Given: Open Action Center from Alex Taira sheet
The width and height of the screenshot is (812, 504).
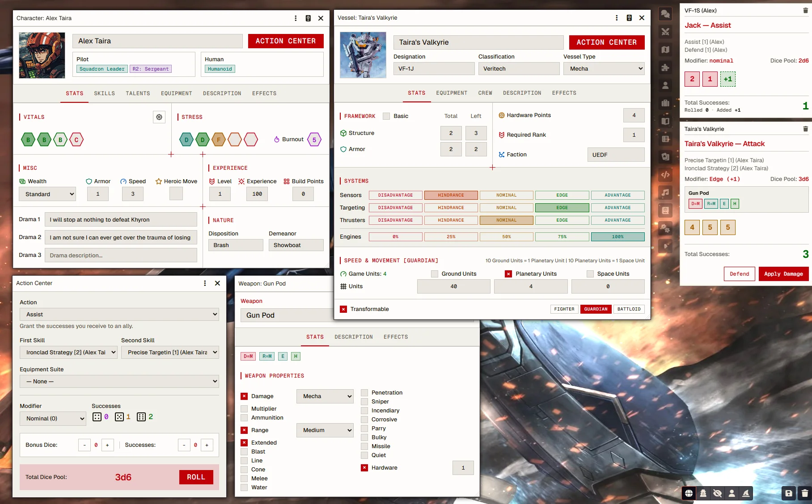Looking at the screenshot, I should 286,41.
